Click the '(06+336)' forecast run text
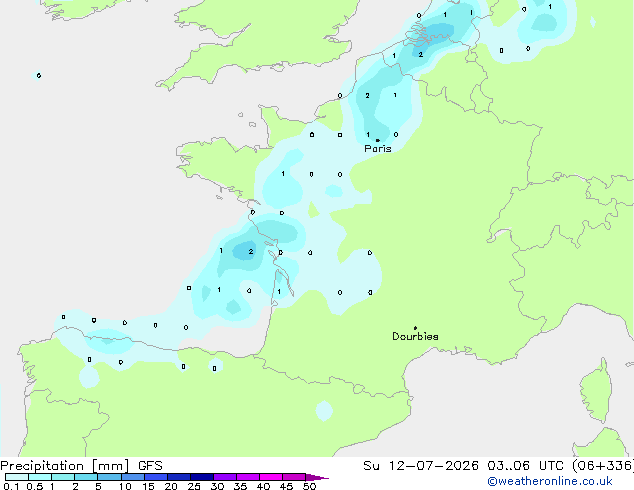The width and height of the screenshot is (634, 490). click(x=602, y=466)
